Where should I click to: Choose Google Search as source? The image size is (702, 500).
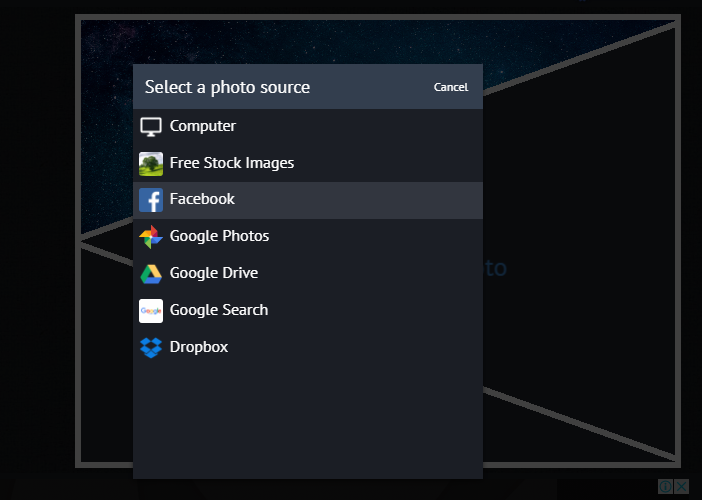point(308,311)
